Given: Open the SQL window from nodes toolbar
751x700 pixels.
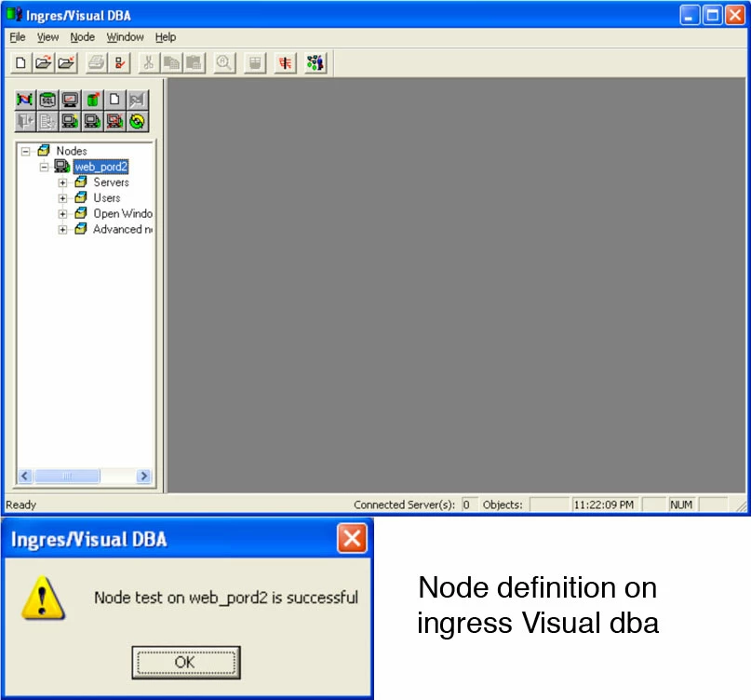Looking at the screenshot, I should click(x=47, y=100).
